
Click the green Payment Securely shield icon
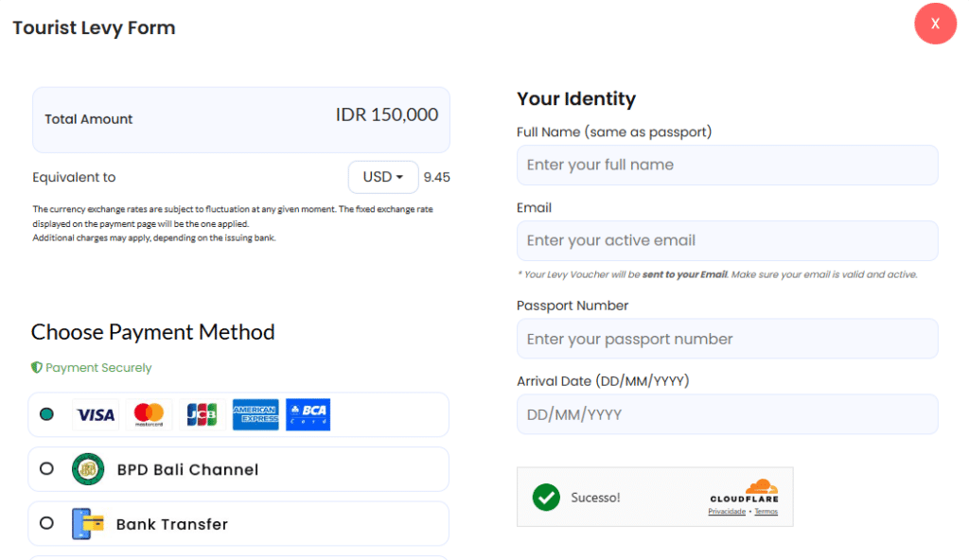(x=37, y=367)
